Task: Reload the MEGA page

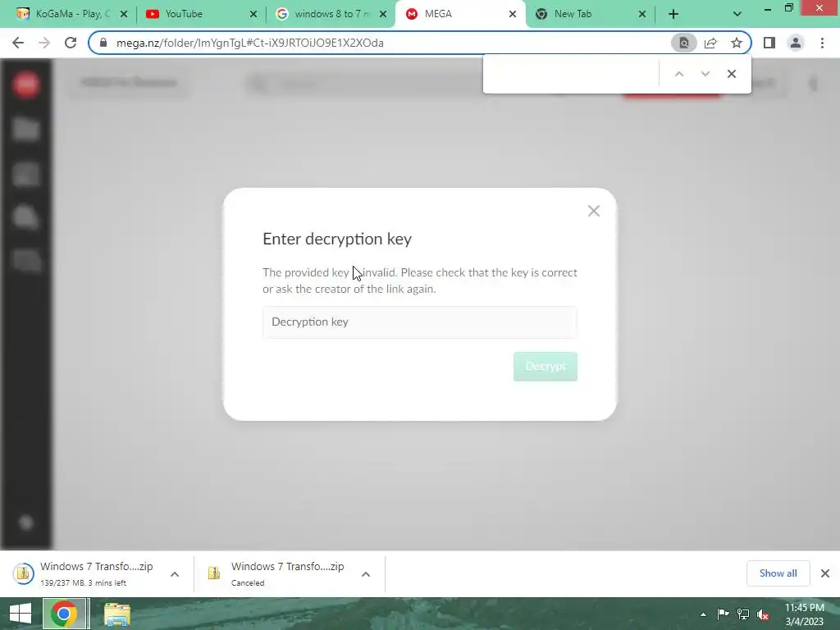Action: click(71, 43)
